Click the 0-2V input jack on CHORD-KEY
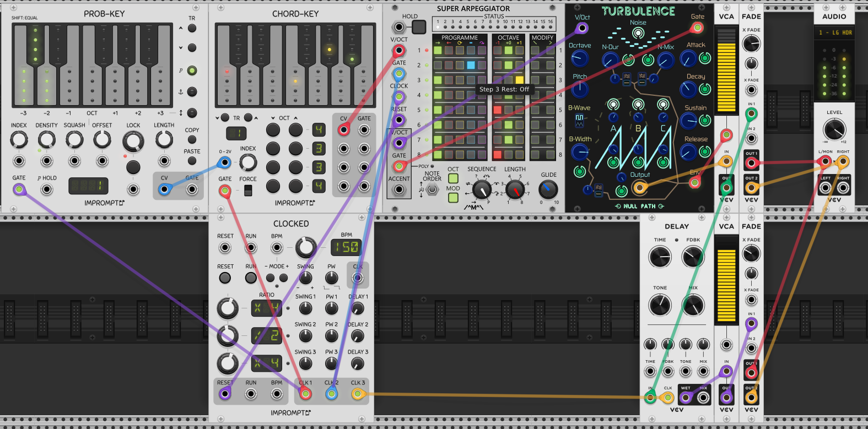The width and height of the screenshot is (868, 429). 224,162
